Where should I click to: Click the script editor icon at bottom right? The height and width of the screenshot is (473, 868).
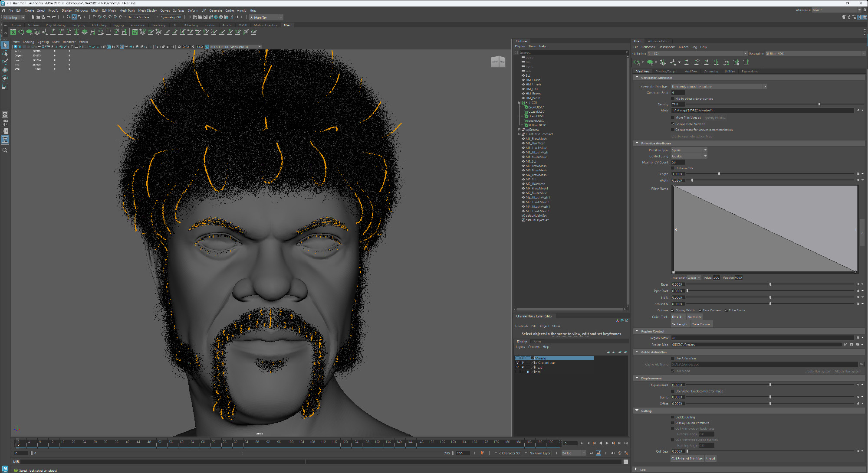(625, 462)
